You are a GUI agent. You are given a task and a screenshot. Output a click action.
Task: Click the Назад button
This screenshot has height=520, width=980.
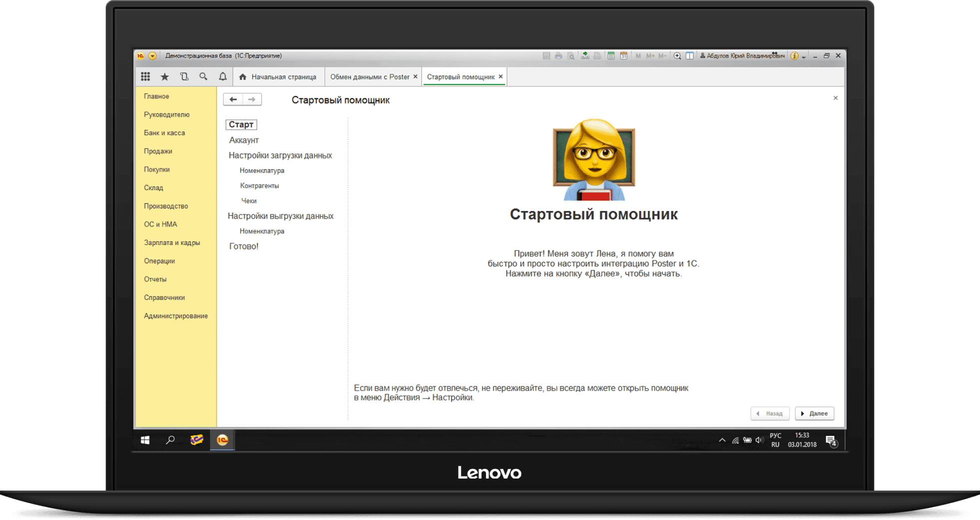coord(770,413)
